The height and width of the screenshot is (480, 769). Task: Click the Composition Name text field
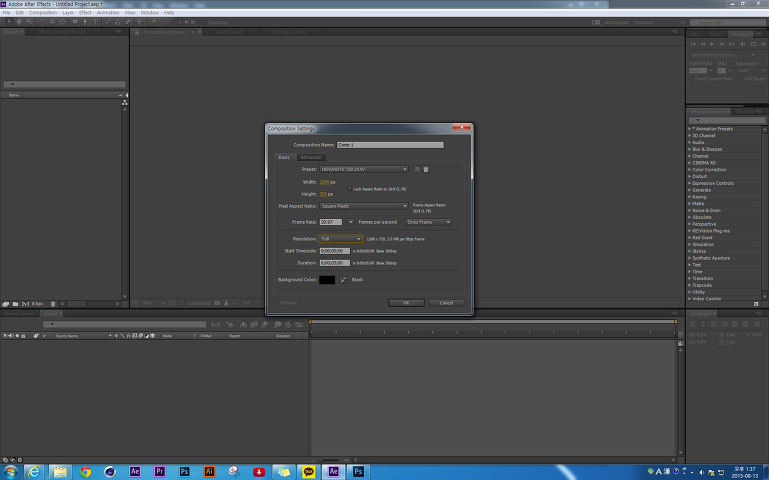coord(390,145)
